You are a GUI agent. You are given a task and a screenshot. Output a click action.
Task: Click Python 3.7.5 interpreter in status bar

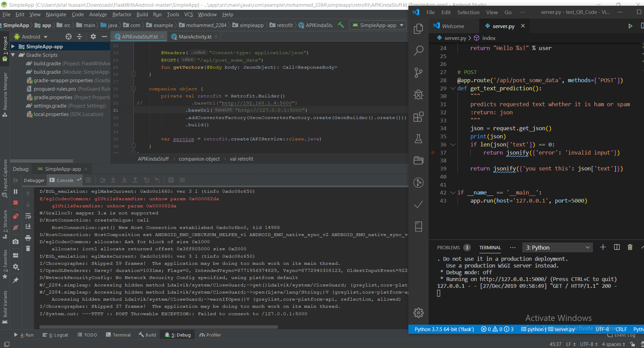click(x=444, y=329)
